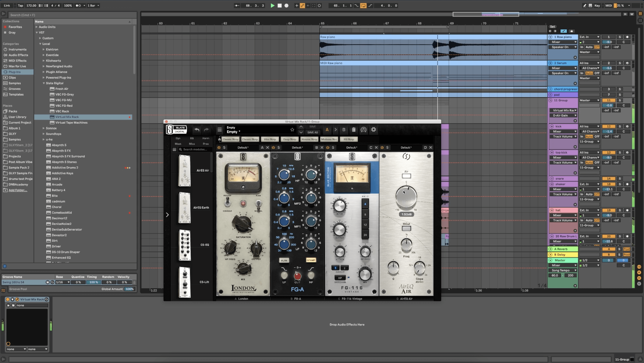
Task: Expand the Soundtoys plugin folder
Action: 44,134
